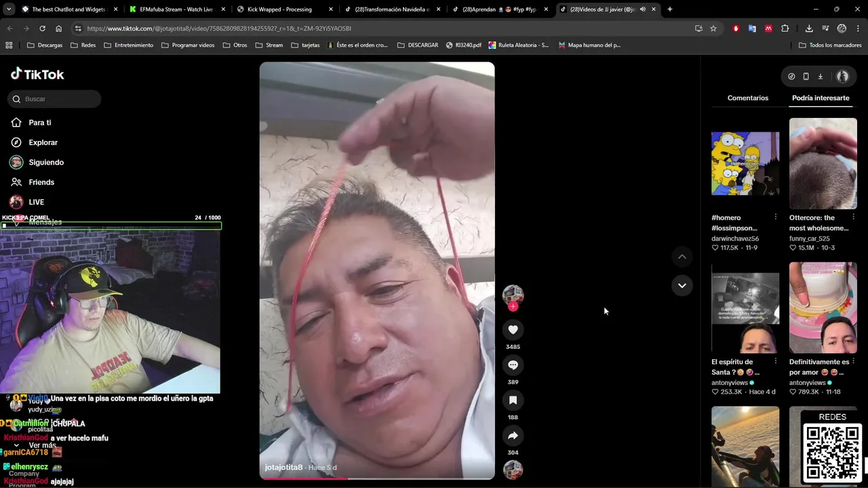Open the browser downloads icon
868x488 pixels.
point(809,28)
